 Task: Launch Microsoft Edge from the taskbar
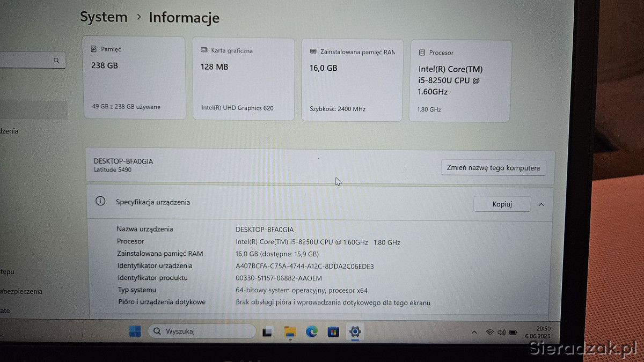coord(312,332)
